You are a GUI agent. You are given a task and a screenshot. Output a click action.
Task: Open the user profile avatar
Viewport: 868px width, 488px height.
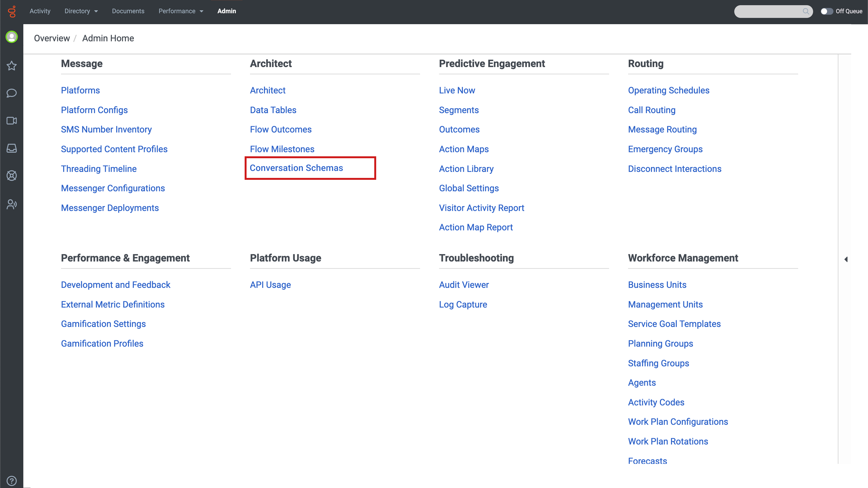[12, 37]
